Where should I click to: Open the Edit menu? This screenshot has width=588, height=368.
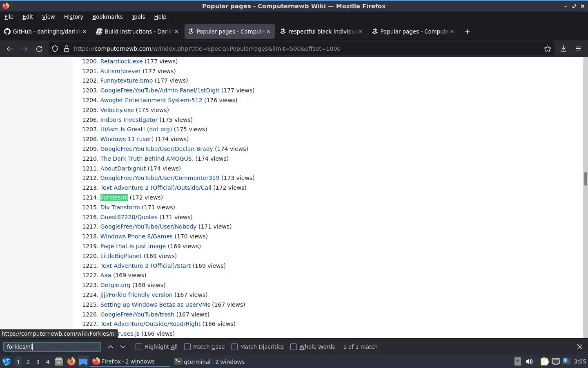tap(28, 17)
